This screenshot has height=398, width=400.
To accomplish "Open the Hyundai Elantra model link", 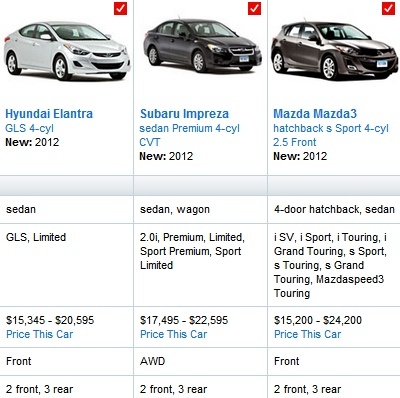I will (49, 114).
